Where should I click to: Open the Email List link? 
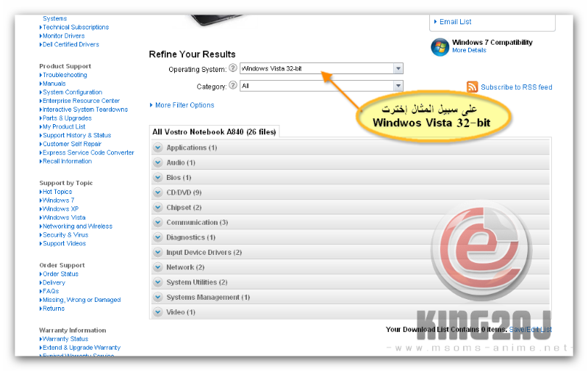coord(455,22)
